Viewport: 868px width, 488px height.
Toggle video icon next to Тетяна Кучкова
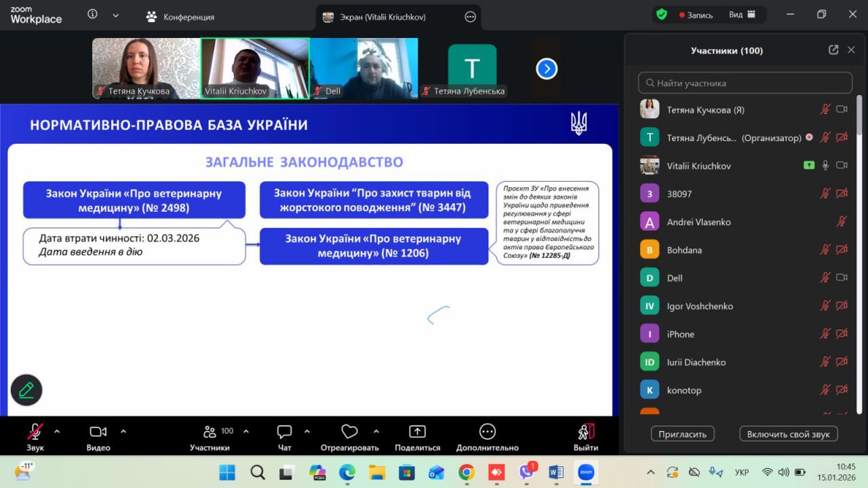842,109
